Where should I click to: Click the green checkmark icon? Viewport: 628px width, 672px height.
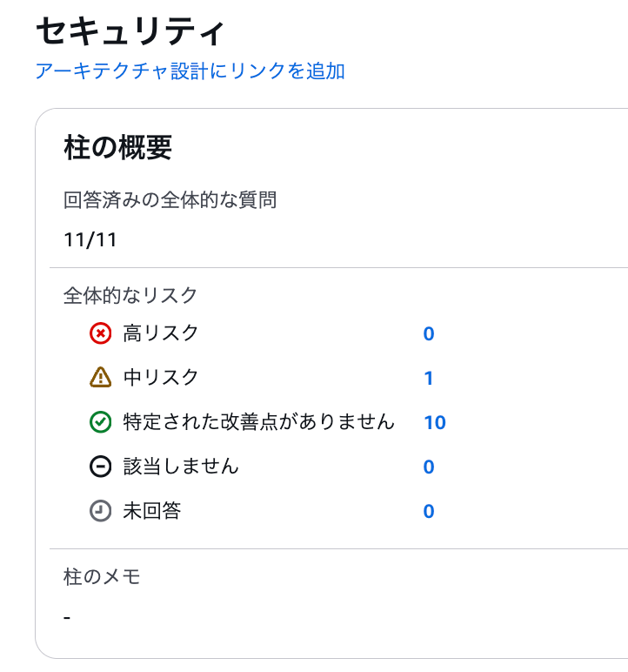[101, 422]
